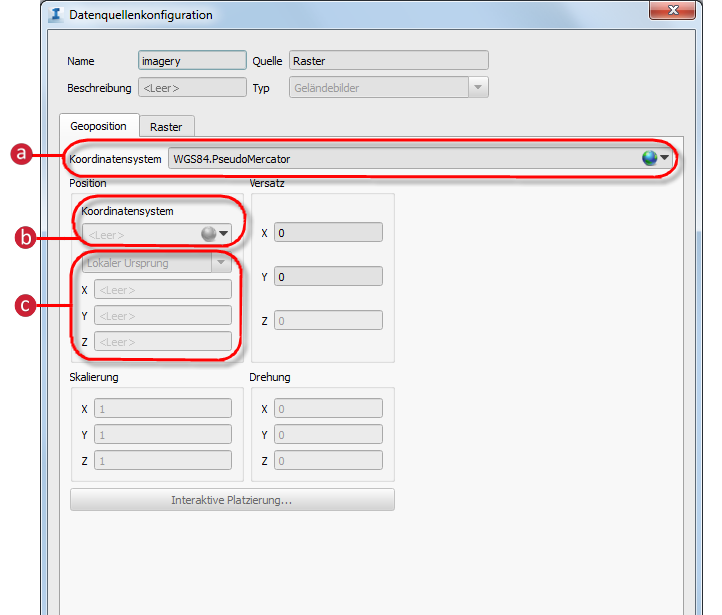Click the Skalierung Y input field
The width and height of the screenshot is (722, 615).
pyautogui.click(x=163, y=435)
